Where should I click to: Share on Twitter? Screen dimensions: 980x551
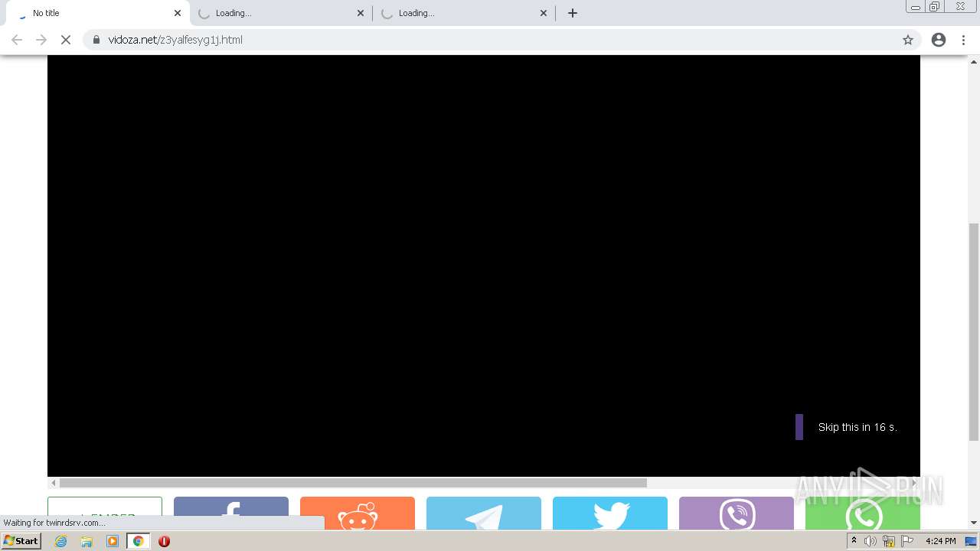(x=610, y=513)
